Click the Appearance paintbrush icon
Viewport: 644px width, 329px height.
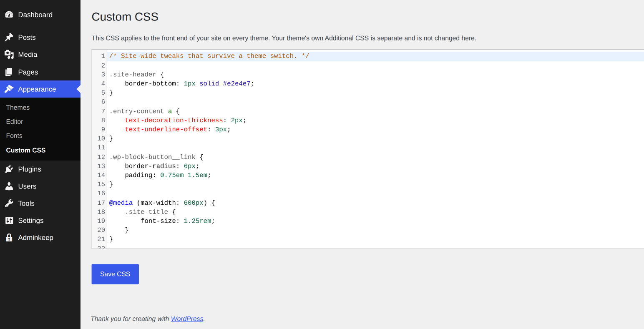click(x=9, y=89)
